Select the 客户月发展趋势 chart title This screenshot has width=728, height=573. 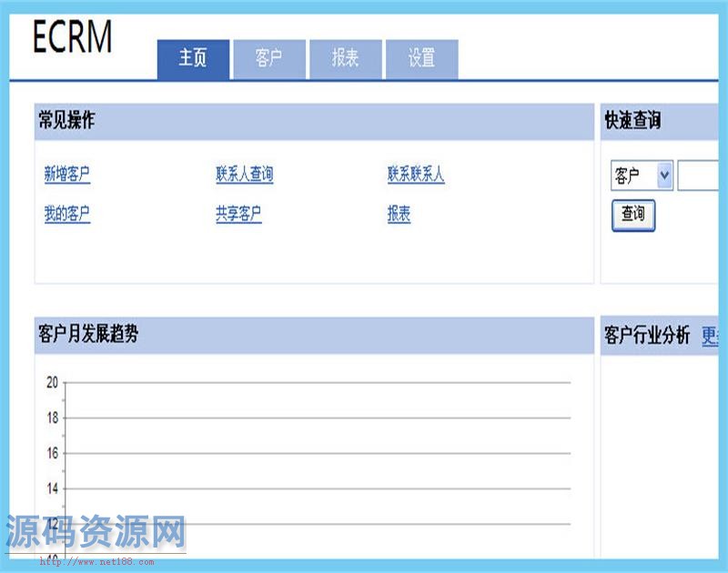tap(88, 334)
